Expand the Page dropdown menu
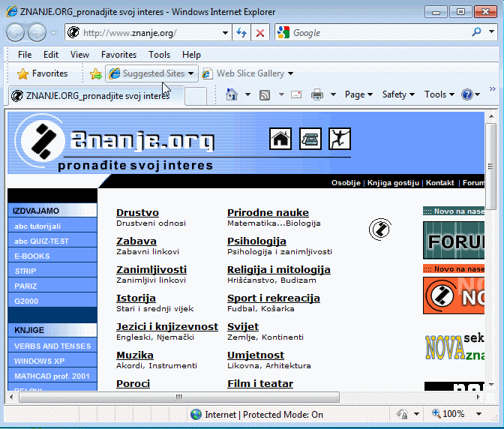 [358, 94]
